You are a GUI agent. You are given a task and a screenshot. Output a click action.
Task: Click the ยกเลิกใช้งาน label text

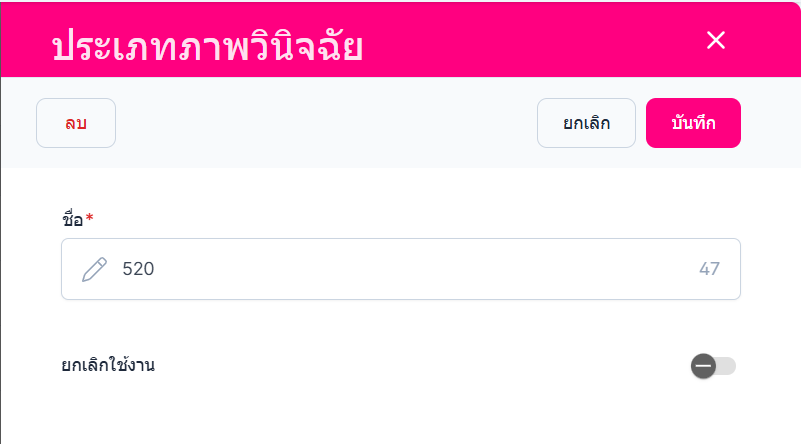[108, 365]
